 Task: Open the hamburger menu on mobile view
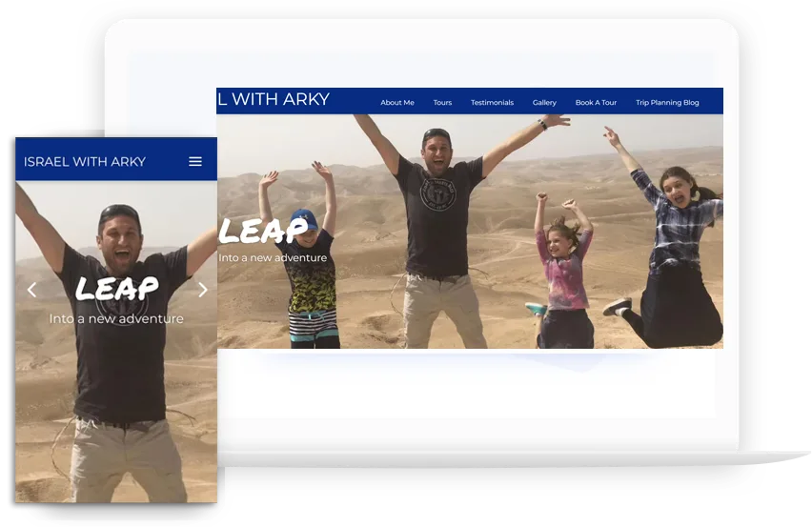(195, 162)
